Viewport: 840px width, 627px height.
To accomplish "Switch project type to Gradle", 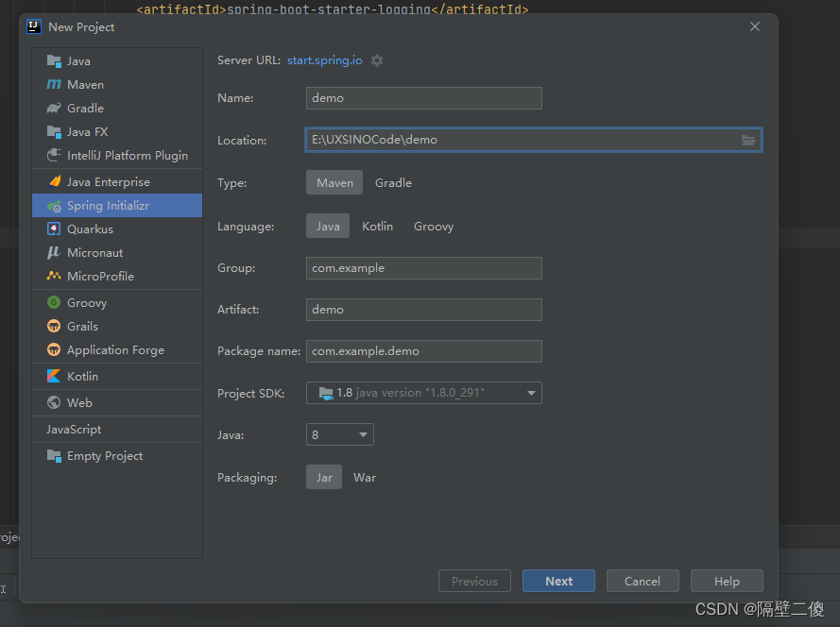I will (x=393, y=182).
